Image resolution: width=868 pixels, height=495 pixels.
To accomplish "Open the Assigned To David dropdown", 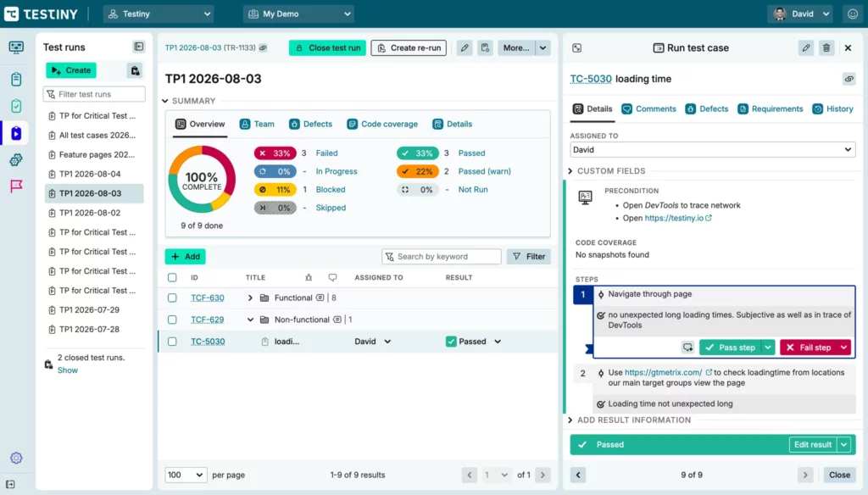I will tap(712, 149).
